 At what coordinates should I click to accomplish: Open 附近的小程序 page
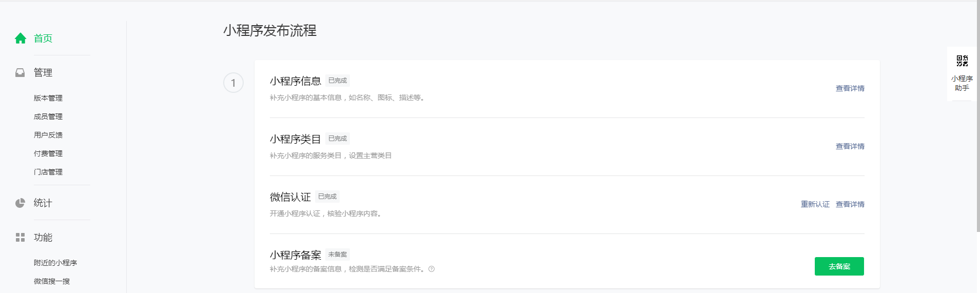click(x=55, y=263)
